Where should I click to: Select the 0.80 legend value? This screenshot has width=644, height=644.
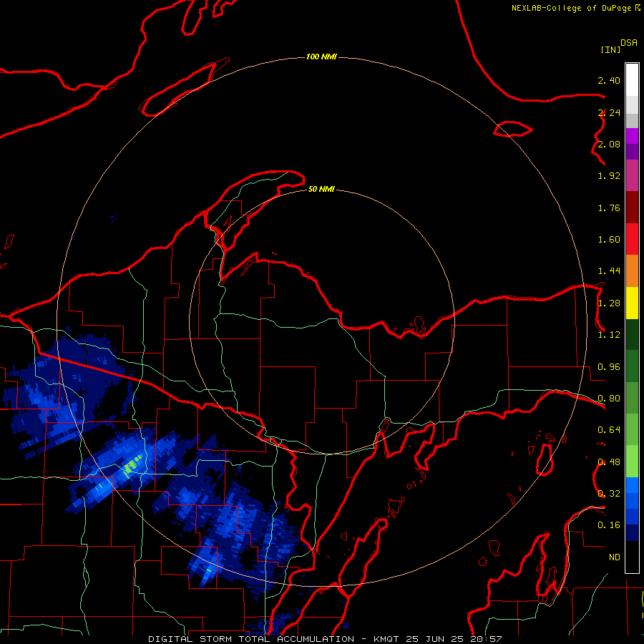[x=609, y=399]
